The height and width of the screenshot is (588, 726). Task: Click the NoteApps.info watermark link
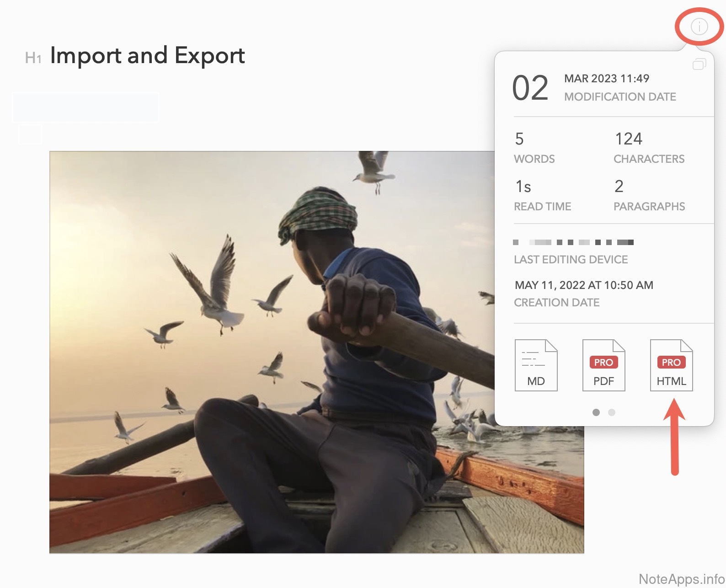(681, 579)
